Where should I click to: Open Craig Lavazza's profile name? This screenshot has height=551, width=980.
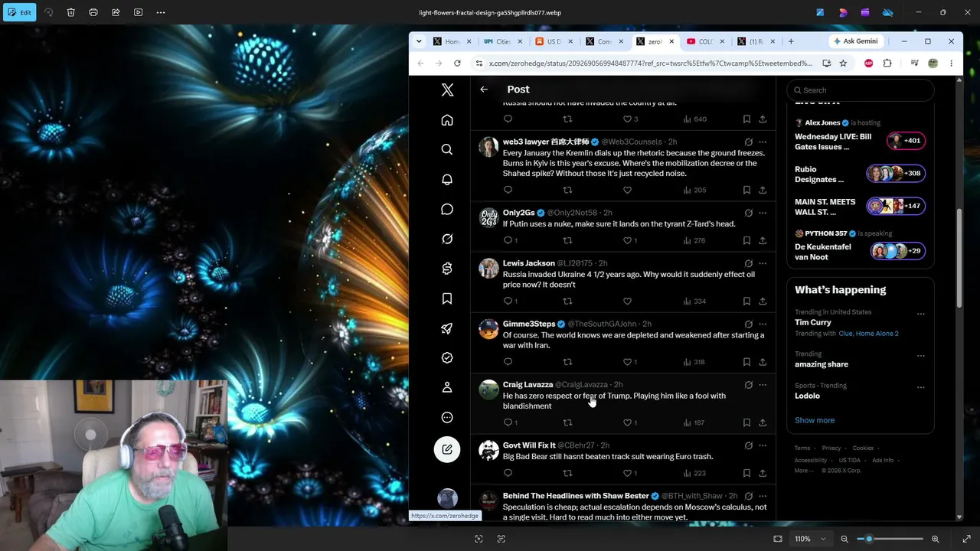click(x=528, y=385)
